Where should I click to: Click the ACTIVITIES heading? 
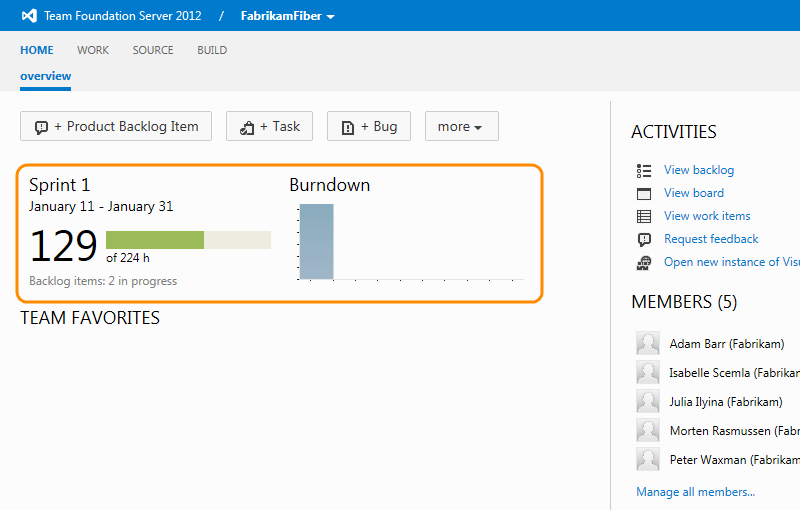673,132
